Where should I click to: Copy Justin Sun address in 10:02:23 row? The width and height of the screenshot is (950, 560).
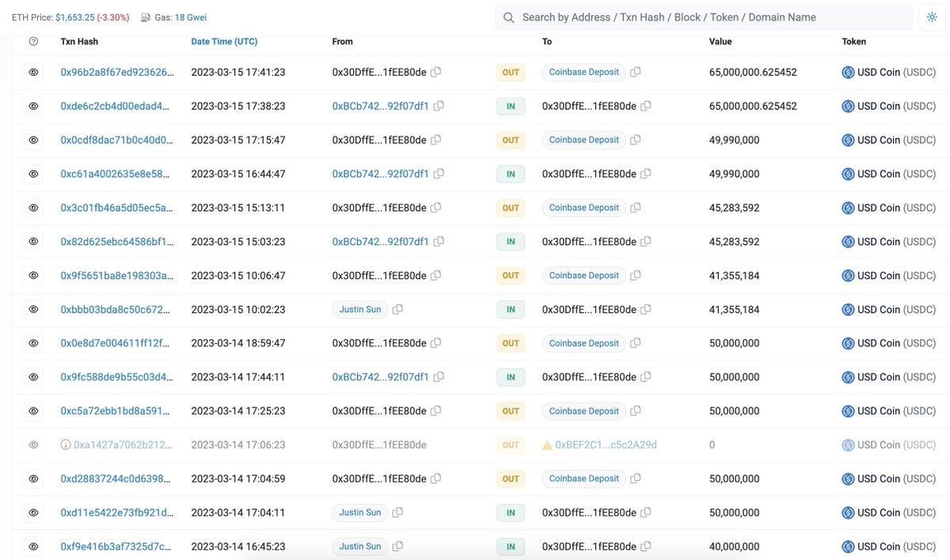(x=398, y=309)
